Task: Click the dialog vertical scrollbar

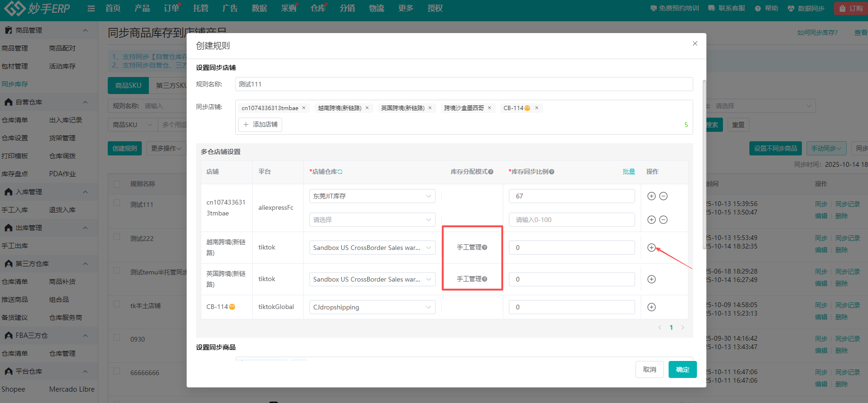Action: click(x=704, y=165)
